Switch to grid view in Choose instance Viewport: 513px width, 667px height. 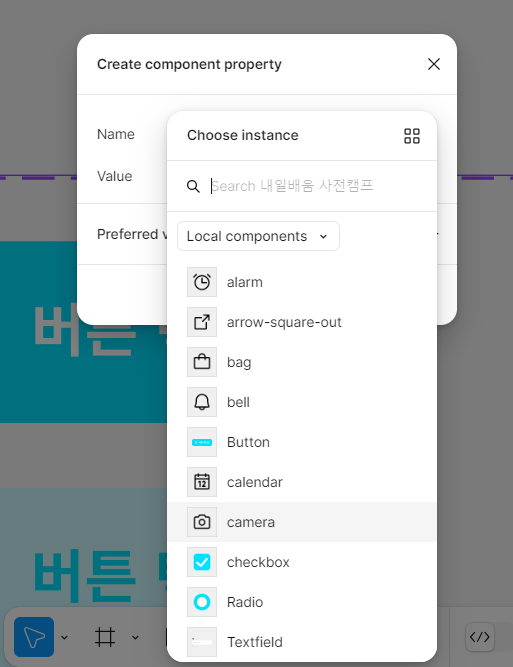pos(412,136)
